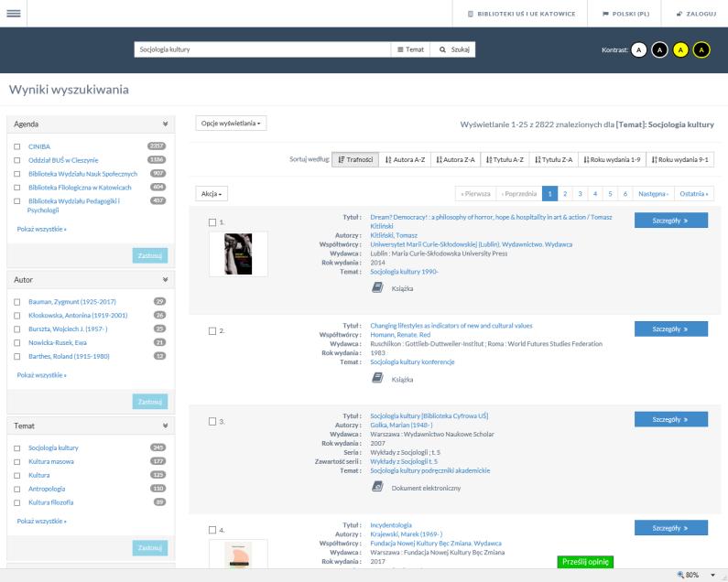
Task: Check Oddział BUŚ w Cieszynie filter
Action: pyautogui.click(x=17, y=160)
